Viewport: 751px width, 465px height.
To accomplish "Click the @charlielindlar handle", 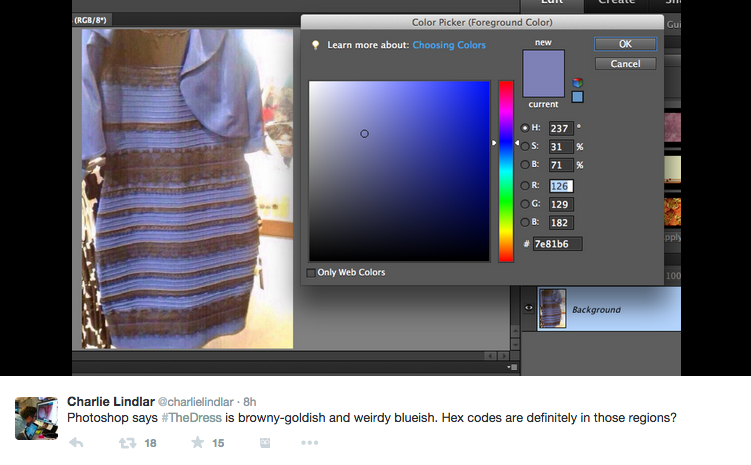I will [195, 402].
